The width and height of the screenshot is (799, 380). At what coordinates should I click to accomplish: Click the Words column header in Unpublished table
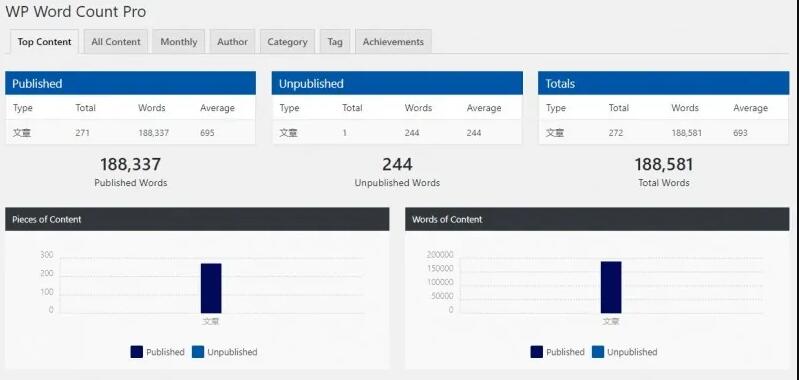pyautogui.click(x=418, y=108)
